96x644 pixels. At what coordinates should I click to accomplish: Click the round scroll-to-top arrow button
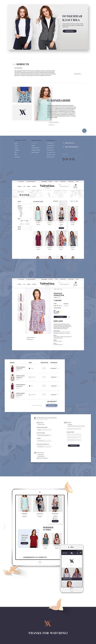tap(84, 130)
